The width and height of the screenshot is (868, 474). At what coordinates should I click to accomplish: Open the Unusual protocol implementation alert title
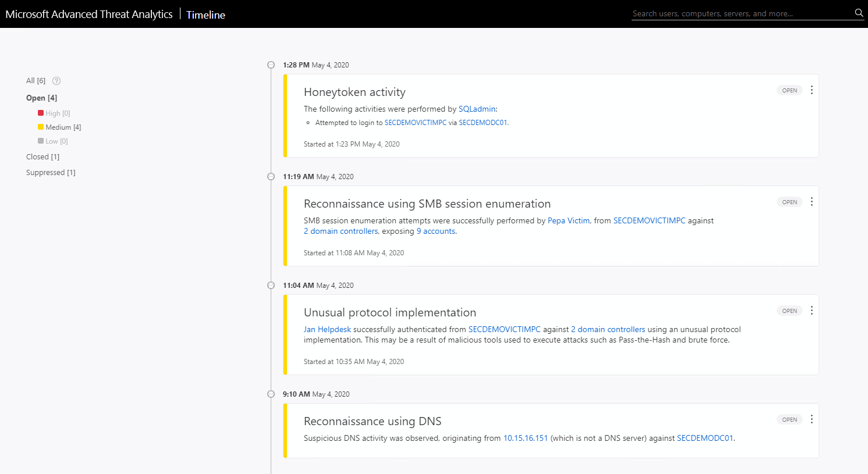390,312
